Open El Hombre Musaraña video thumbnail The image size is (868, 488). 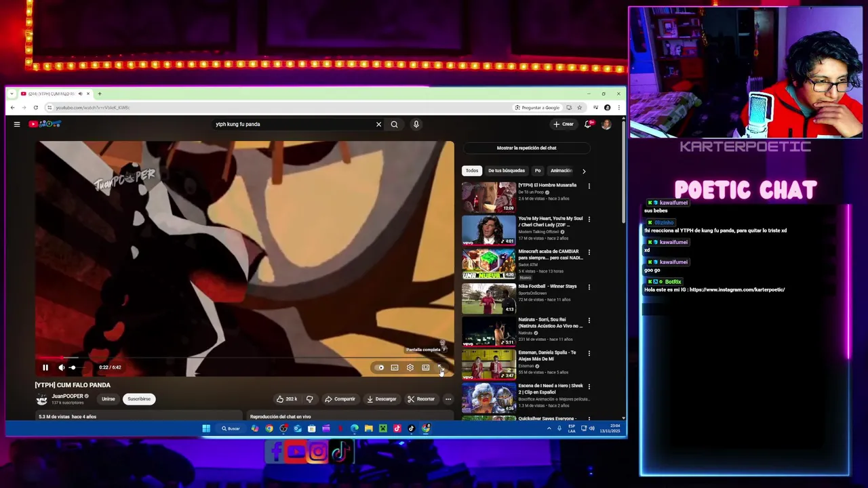(489, 197)
